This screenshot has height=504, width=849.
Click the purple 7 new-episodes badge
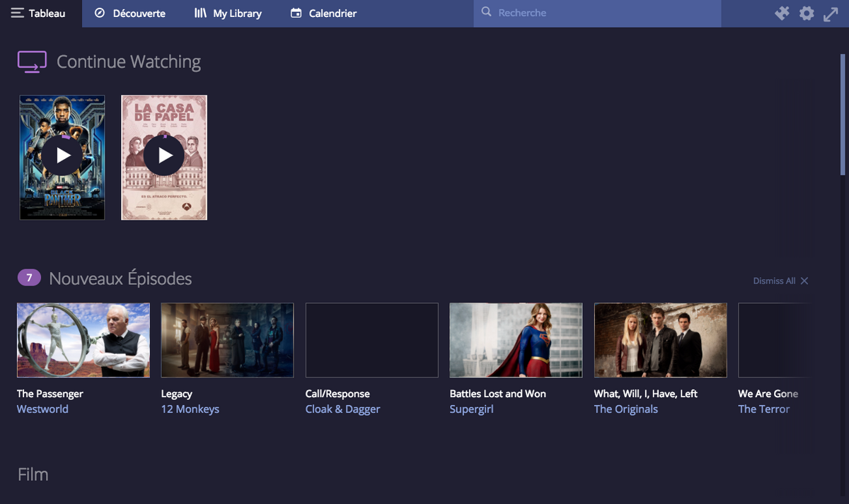[29, 278]
